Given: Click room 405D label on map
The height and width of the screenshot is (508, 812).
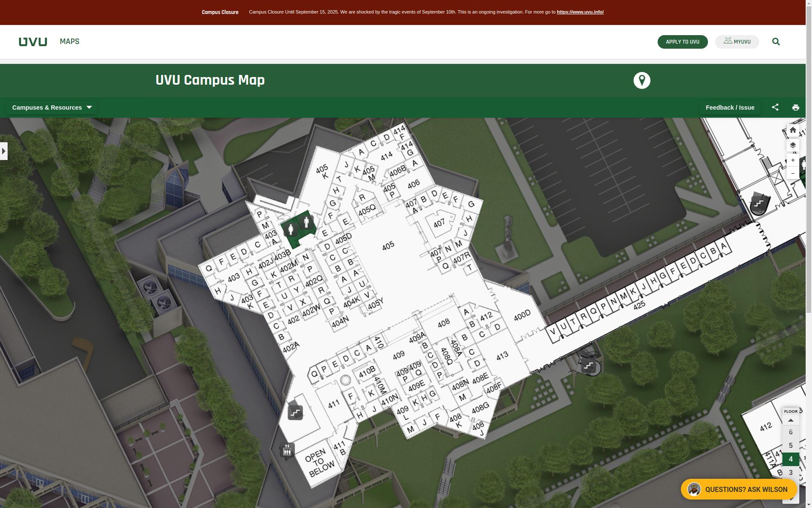Looking at the screenshot, I should coord(343,239).
